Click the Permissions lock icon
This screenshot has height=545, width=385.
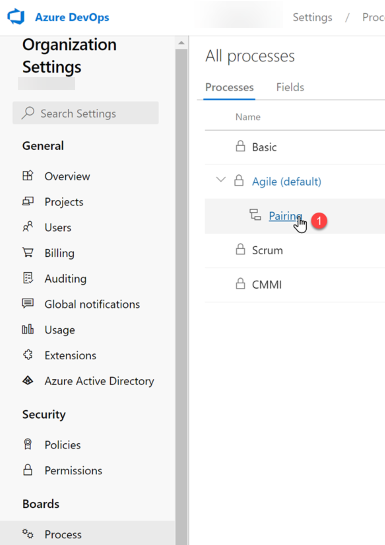(28, 470)
